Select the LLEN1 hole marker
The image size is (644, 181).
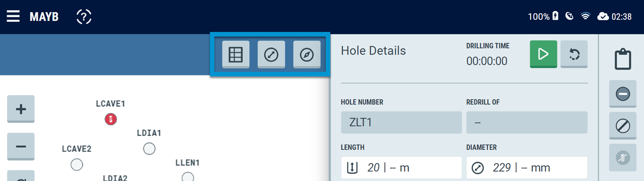tap(188, 177)
